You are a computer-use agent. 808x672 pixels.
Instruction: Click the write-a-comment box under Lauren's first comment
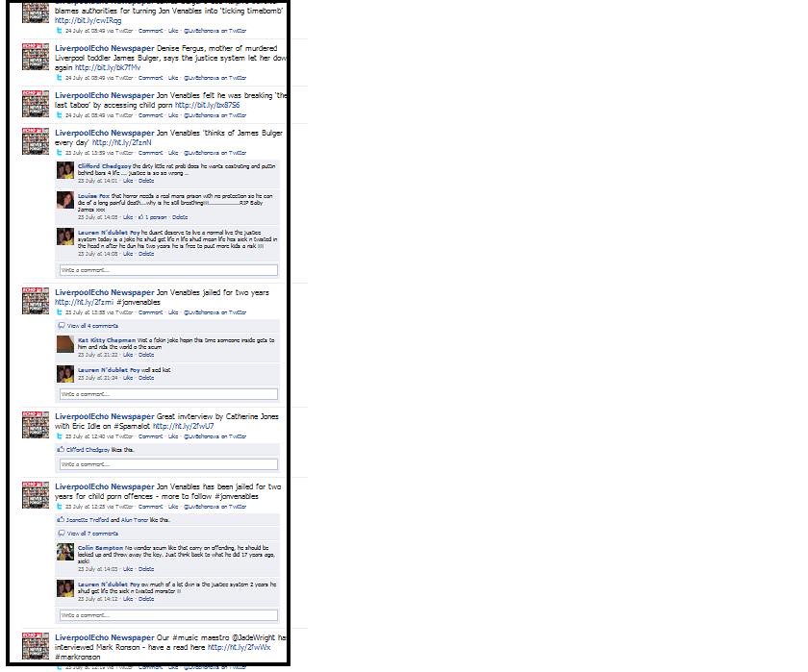tap(168, 270)
